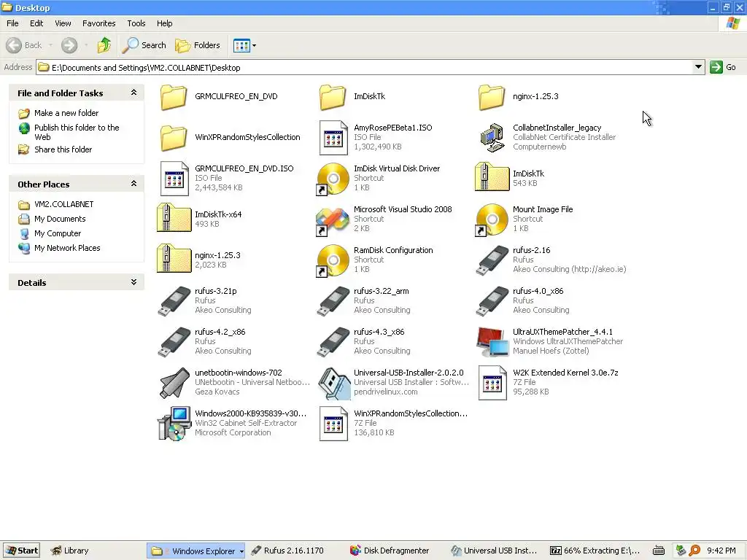The width and height of the screenshot is (747, 560).
Task: Open ImDisk Virtual Disk Driver shortcut
Action: (333, 179)
